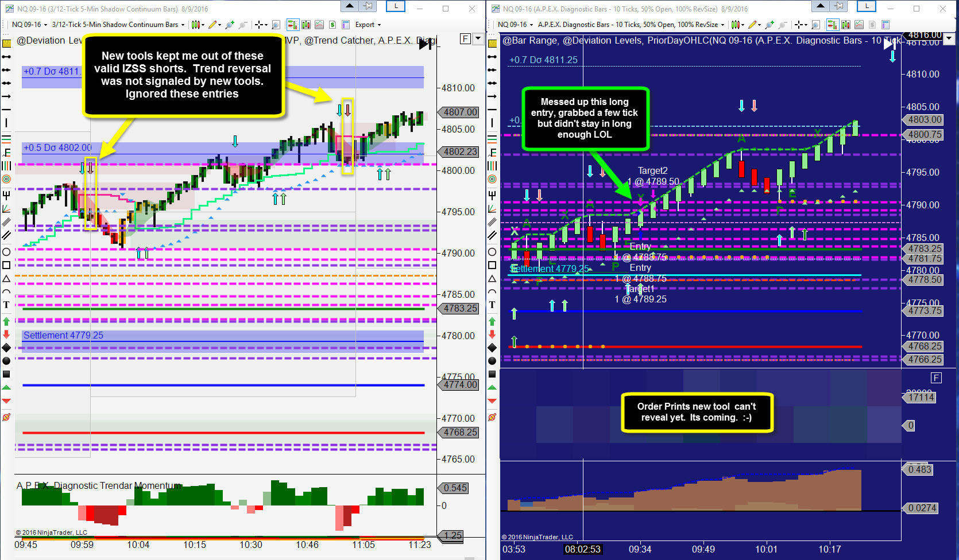Pick the rectangle drawing tool in left window
The width and height of the screenshot is (959, 560).
pos(6,265)
